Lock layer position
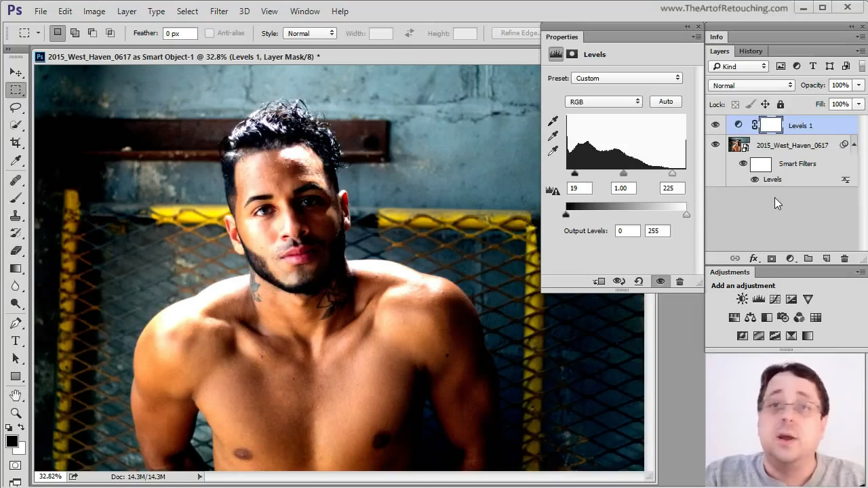The width and height of the screenshot is (868, 488). 765,104
